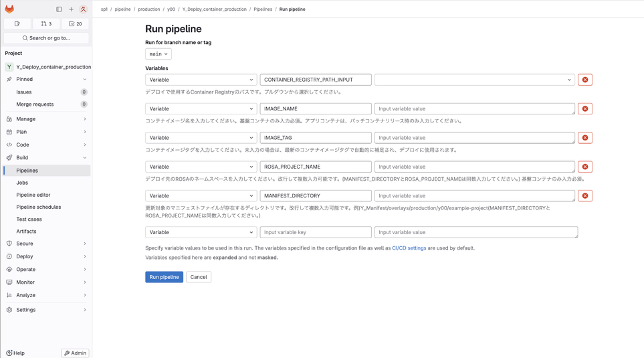Open type dropdown for MANIFEST_DIRECTORY row

[201, 195]
